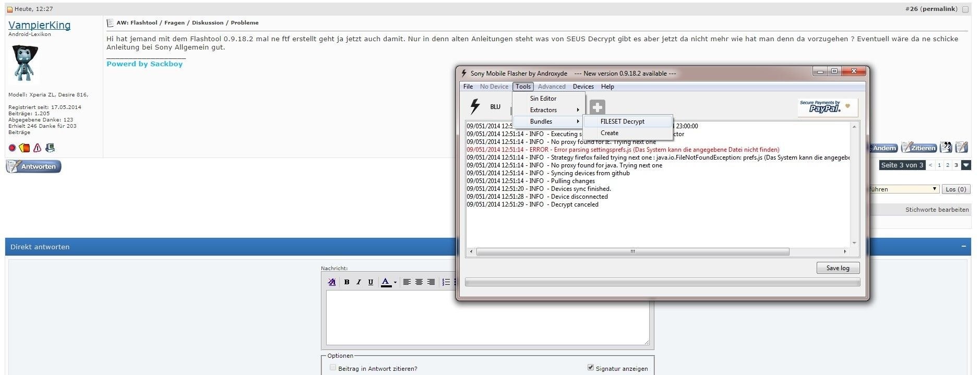980x375 pixels.
Task: Click the Flasher progress bar
Action: 662,282
